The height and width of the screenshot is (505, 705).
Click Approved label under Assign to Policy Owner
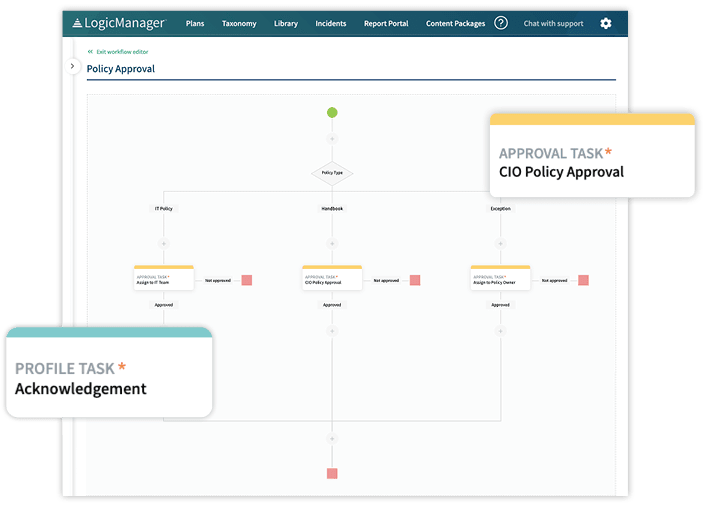click(500, 305)
